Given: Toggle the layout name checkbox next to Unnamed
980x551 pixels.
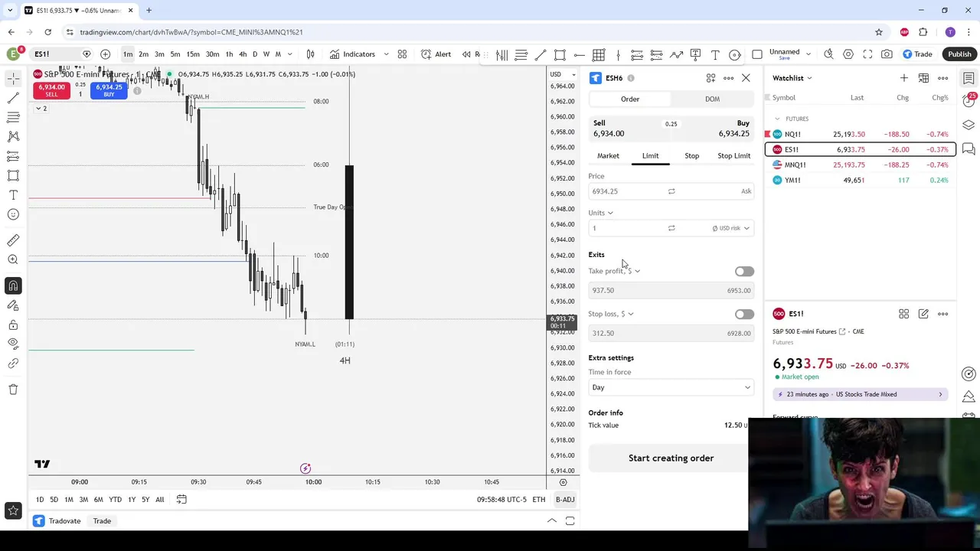Looking at the screenshot, I should (757, 54).
